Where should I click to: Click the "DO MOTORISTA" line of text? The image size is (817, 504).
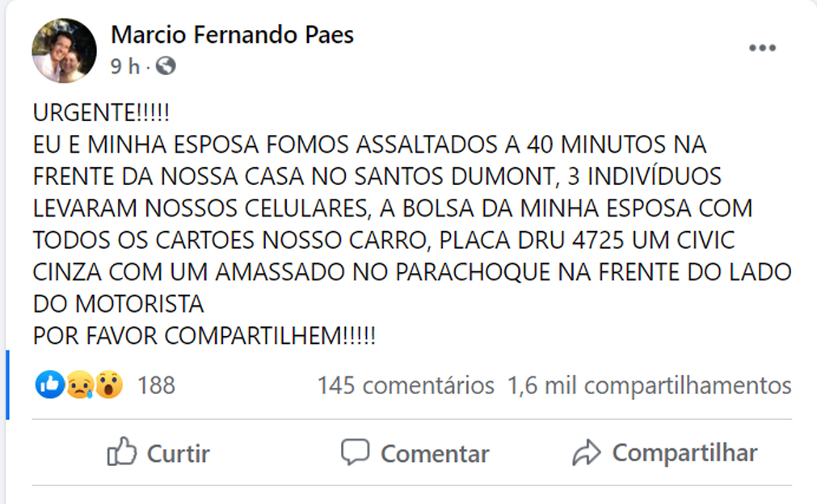pyautogui.click(x=118, y=304)
